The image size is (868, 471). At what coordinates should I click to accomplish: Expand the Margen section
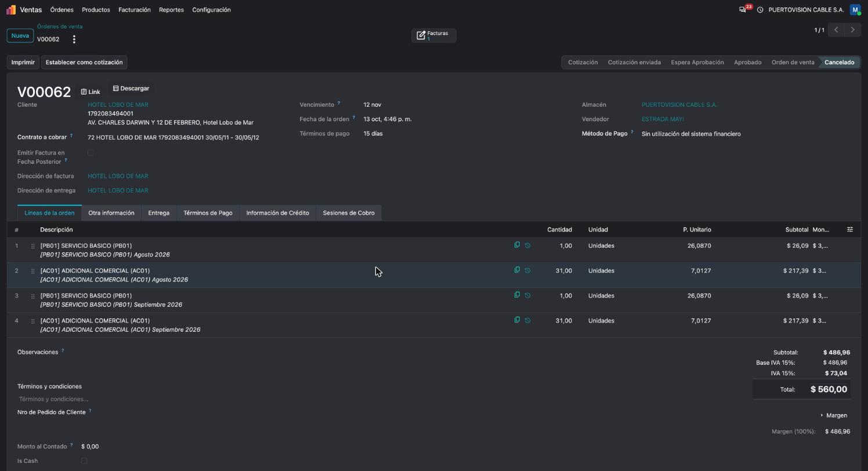click(834, 415)
